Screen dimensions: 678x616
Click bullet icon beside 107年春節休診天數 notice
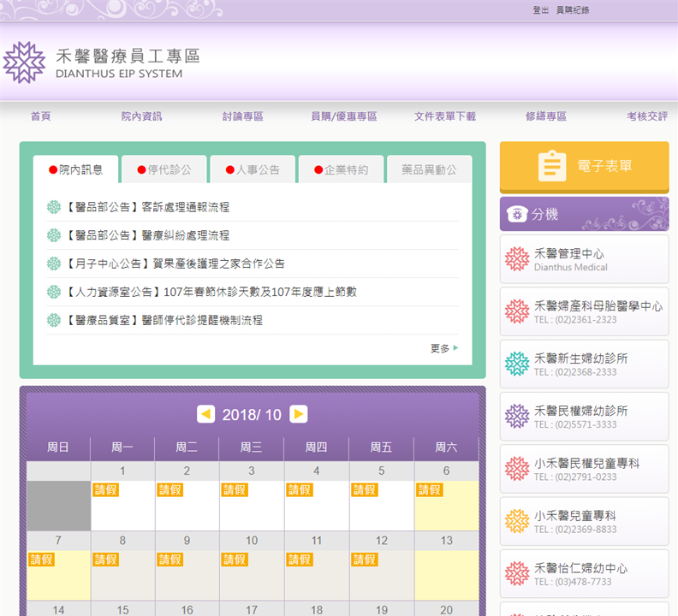pyautogui.click(x=54, y=292)
